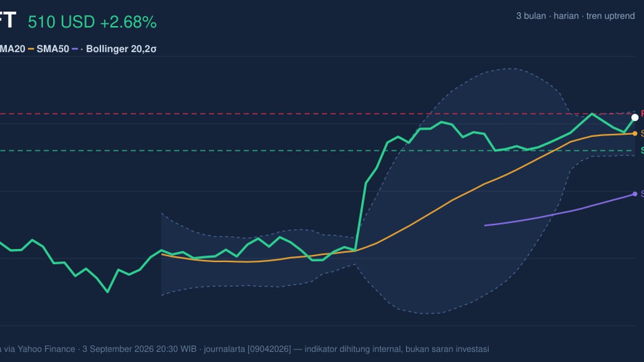Click the green dashed support line
This screenshot has height=362, width=644.
317,151
